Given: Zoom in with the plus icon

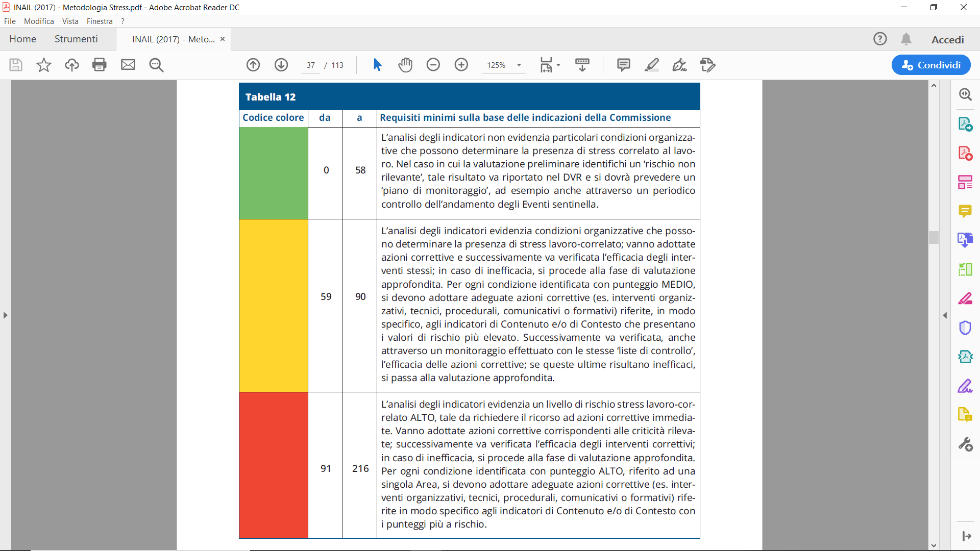Looking at the screenshot, I should (x=461, y=65).
